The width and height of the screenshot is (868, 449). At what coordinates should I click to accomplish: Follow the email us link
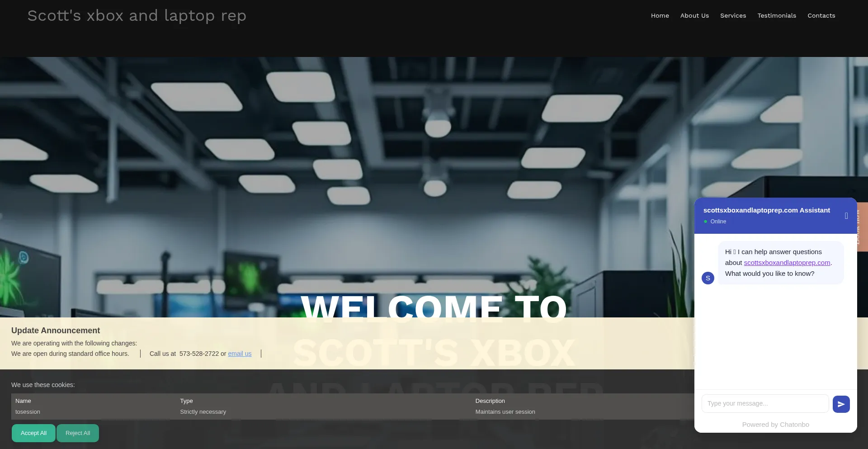(x=240, y=354)
